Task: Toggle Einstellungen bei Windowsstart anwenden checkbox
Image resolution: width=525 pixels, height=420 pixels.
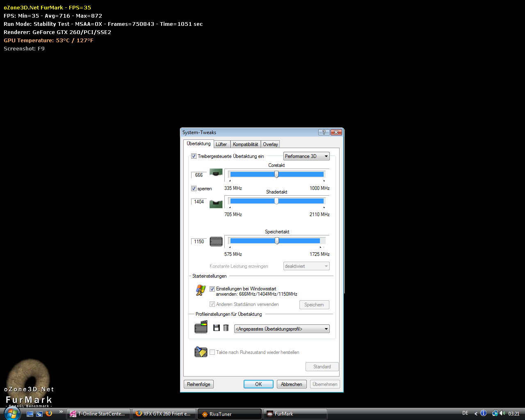Action: [x=212, y=289]
